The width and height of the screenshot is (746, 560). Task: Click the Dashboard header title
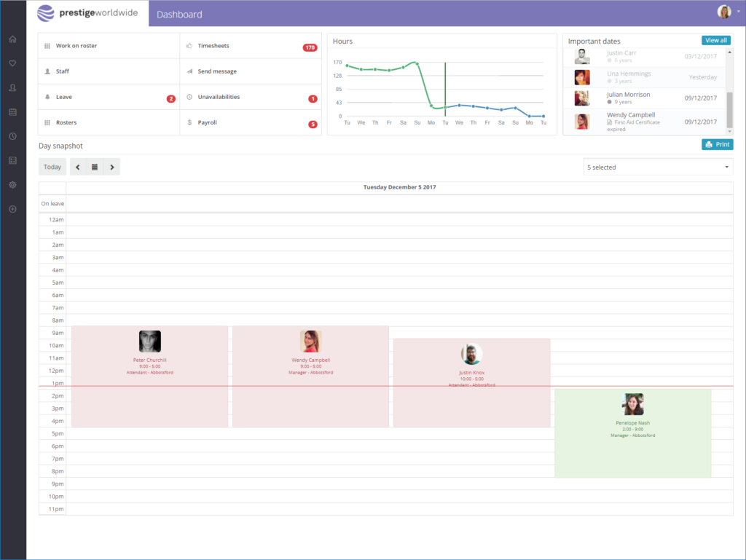click(179, 15)
